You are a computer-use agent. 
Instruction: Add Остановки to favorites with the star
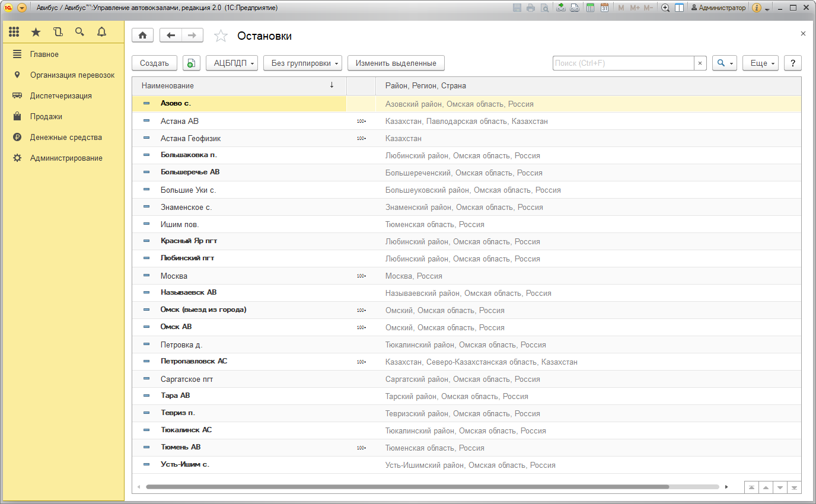(x=221, y=36)
